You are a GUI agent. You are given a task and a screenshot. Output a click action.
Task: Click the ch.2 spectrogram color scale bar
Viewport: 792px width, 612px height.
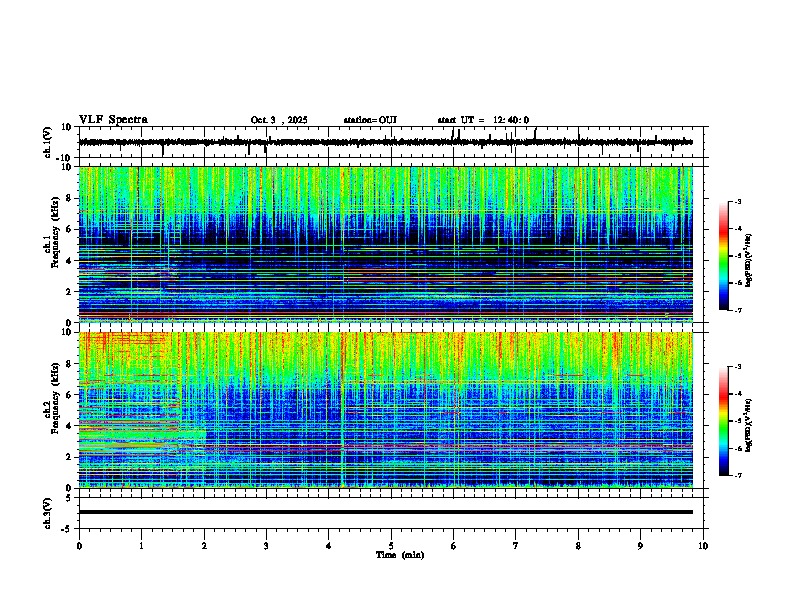click(x=724, y=421)
